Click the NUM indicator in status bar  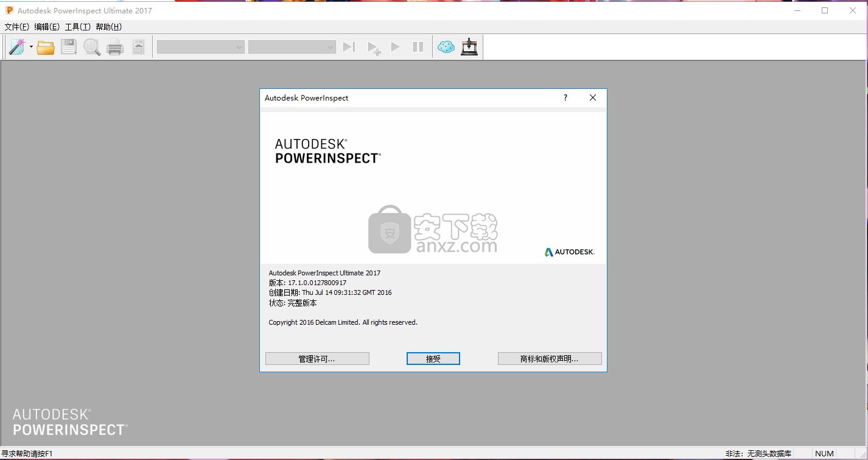point(824,453)
